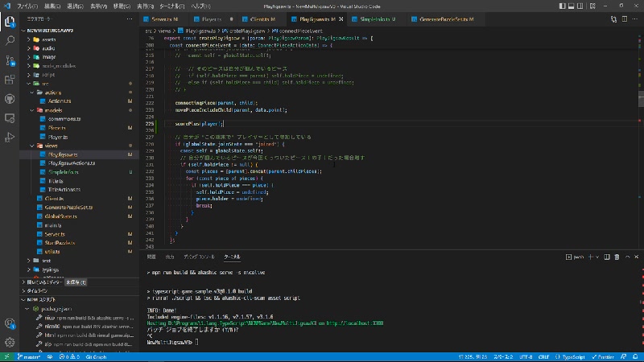Open the 表示 menu
The image size is (644, 362).
click(98, 6)
